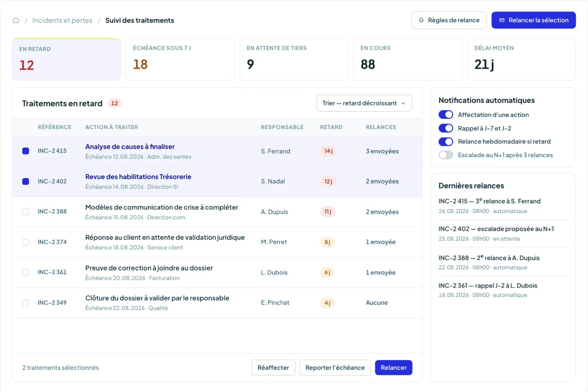
Task: Click the Réaffecter button
Action: 273,368
